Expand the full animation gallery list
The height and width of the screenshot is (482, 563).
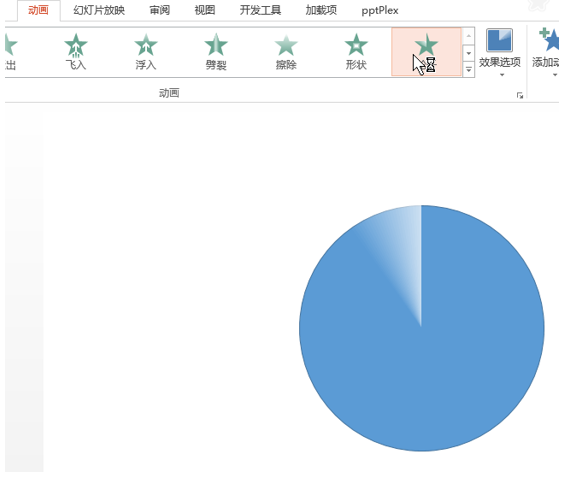469,70
